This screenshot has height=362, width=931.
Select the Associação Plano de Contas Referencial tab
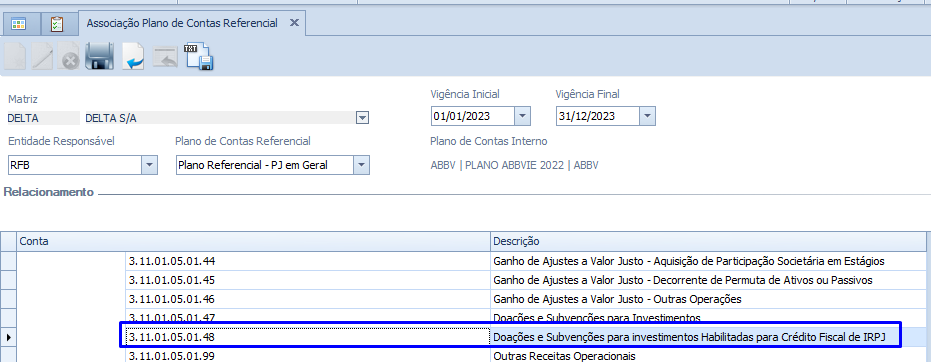(x=182, y=23)
